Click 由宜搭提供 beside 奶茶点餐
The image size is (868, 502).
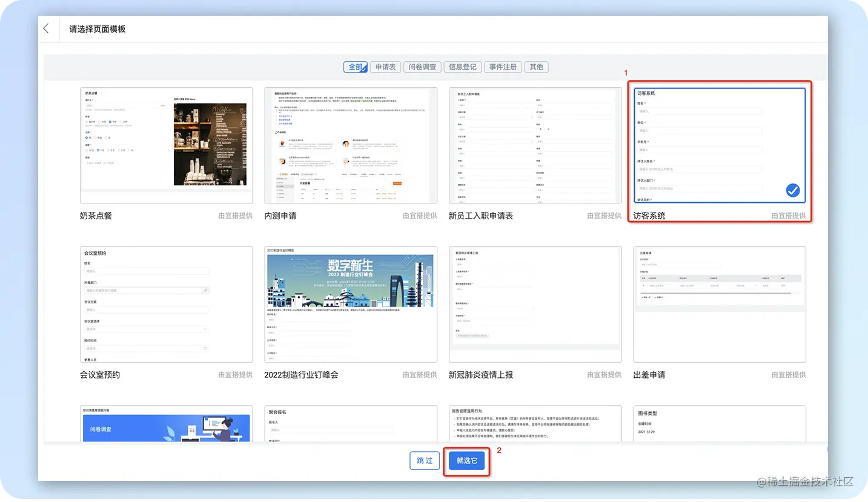point(236,216)
